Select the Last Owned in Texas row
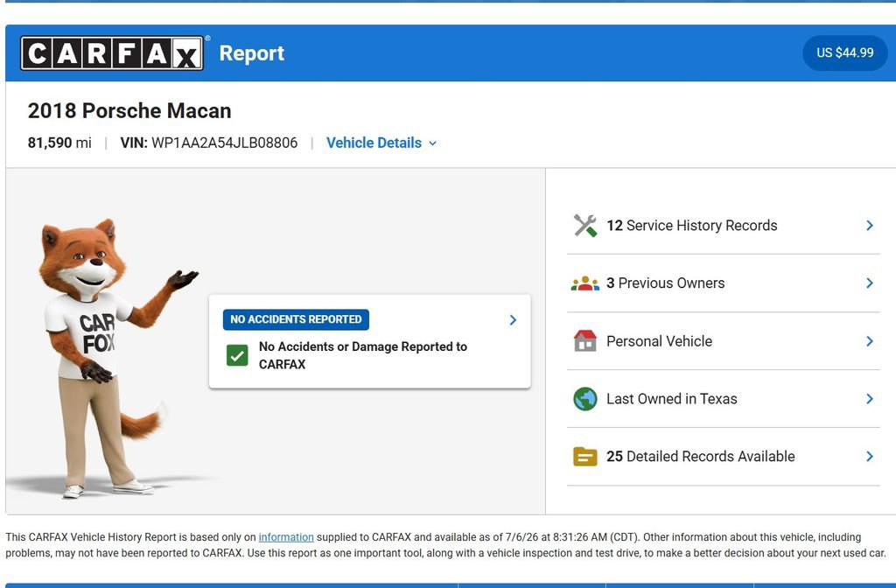The height and width of the screenshot is (588, 896). [723, 399]
